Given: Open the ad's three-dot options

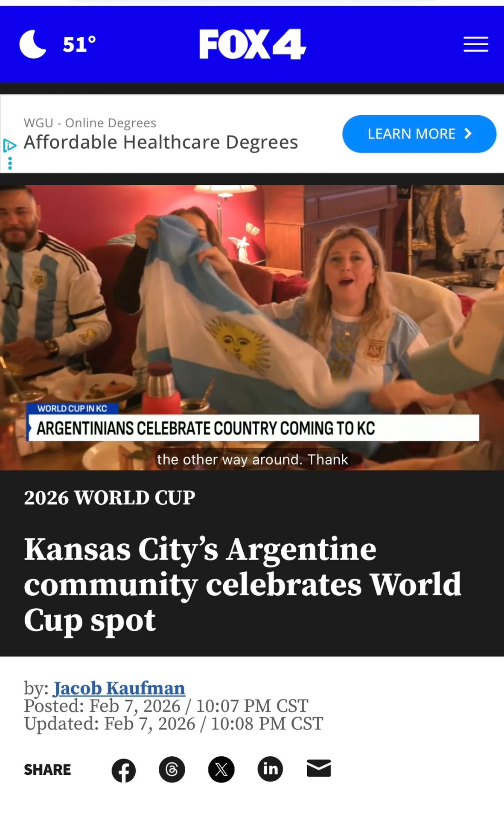Looking at the screenshot, I should click(10, 163).
